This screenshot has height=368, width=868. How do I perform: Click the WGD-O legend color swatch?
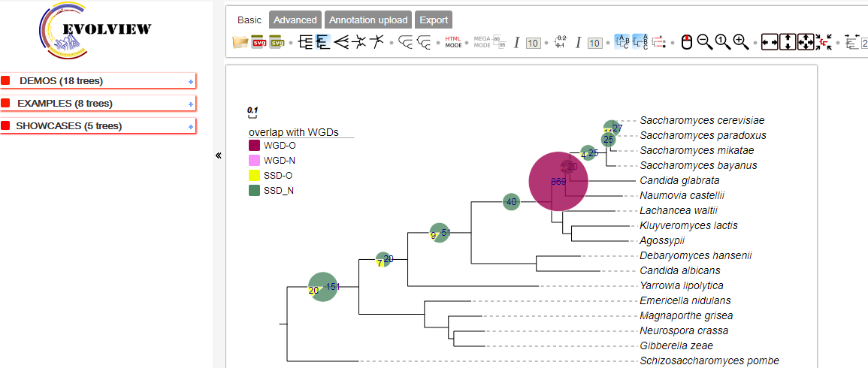click(255, 146)
